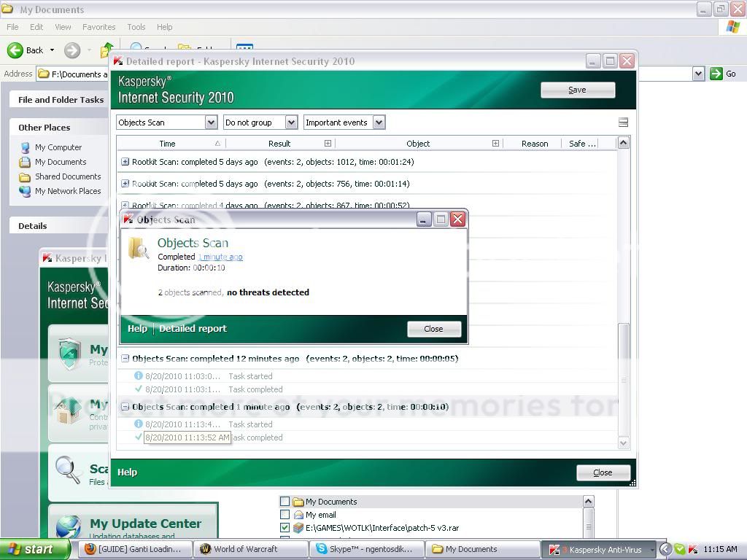Click Help link in Detailed report footer
This screenshot has width=747, height=560.
127,472
